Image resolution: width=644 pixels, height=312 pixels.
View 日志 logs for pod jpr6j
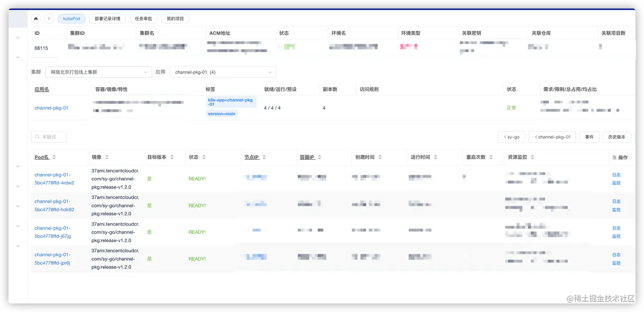(616, 255)
